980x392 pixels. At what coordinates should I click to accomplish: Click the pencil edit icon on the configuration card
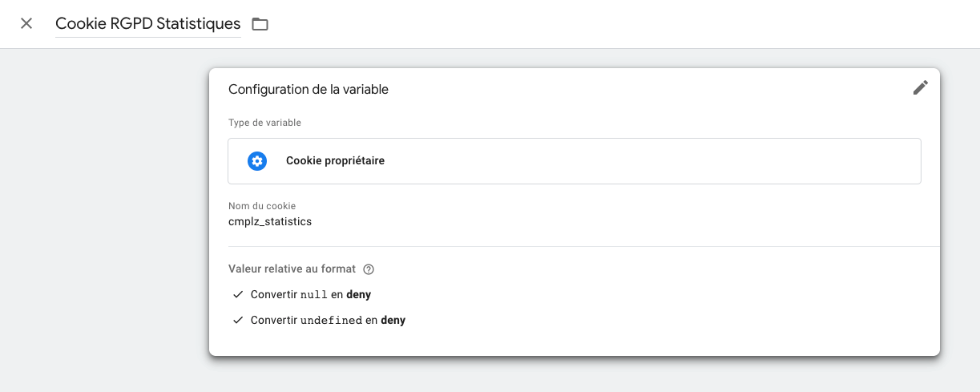pos(920,88)
